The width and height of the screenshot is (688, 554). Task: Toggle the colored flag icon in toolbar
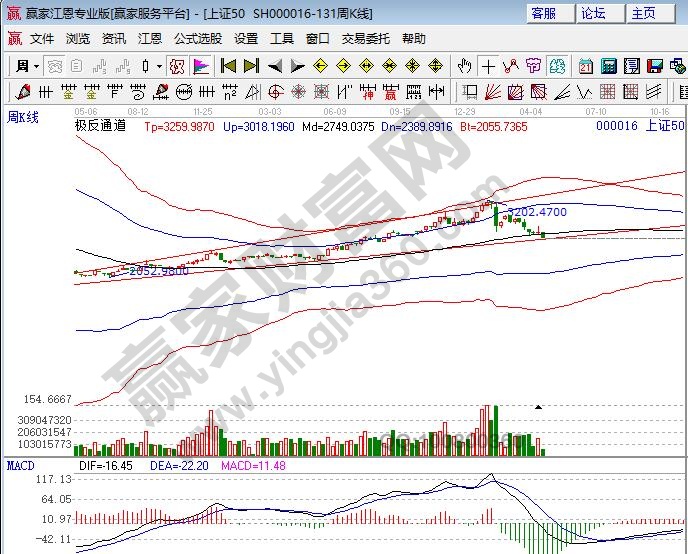[x=201, y=66]
